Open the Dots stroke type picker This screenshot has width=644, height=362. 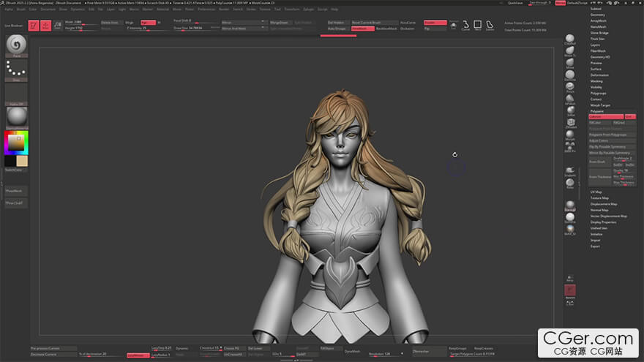[x=15, y=71]
